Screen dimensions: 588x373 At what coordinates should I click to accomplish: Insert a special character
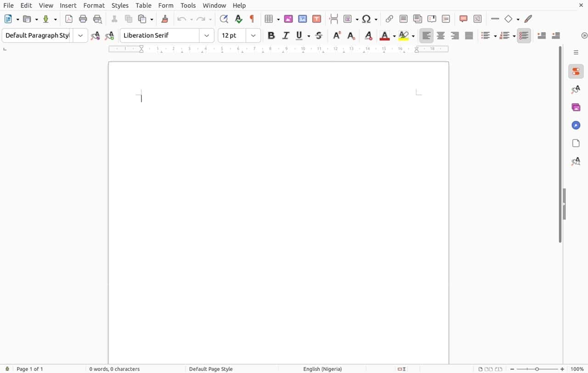[367, 19]
